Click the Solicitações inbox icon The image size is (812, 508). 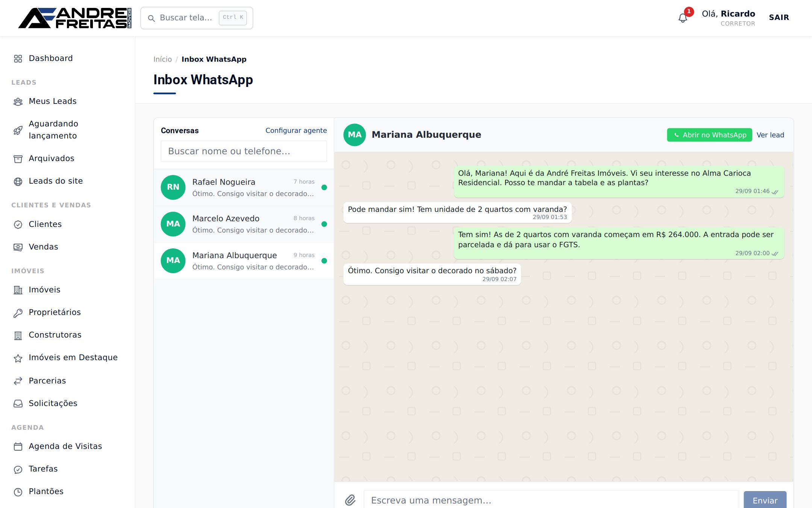(18, 404)
